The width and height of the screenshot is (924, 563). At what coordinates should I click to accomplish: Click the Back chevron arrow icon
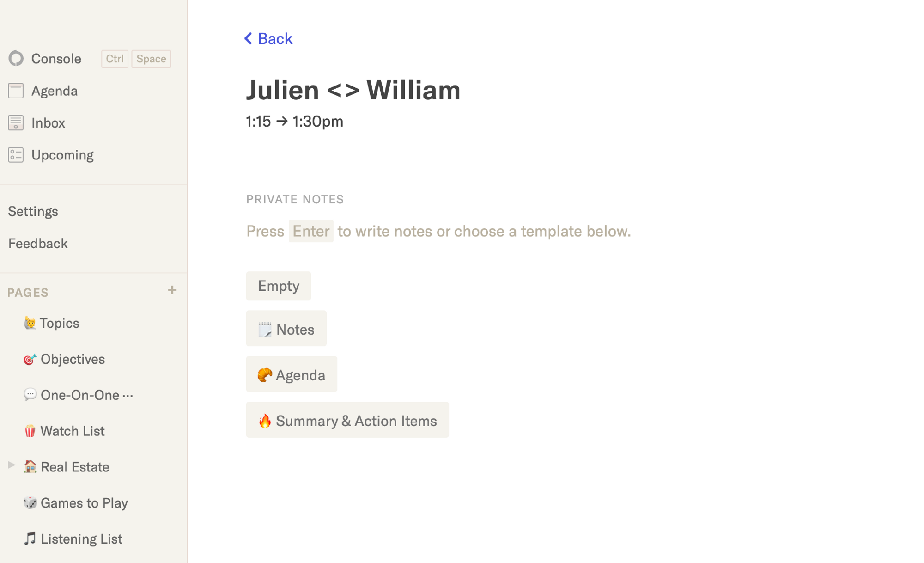(248, 38)
